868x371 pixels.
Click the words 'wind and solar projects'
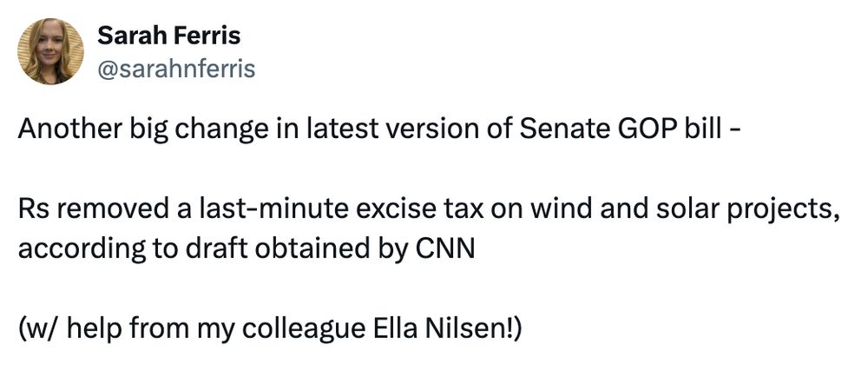[684, 211]
